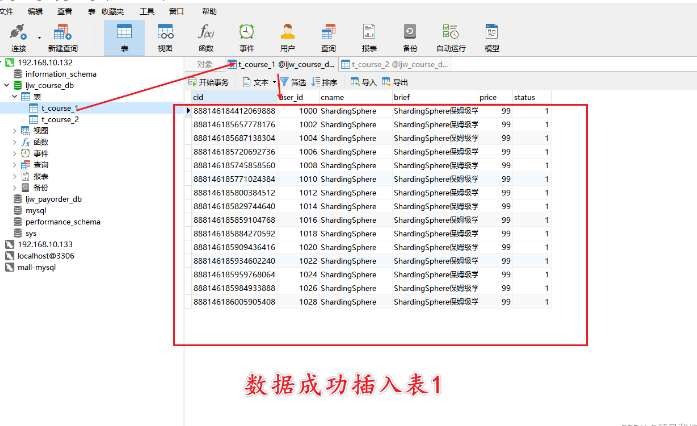Expand the Functions node in tree
The height and width of the screenshot is (426, 697).
click(14, 142)
